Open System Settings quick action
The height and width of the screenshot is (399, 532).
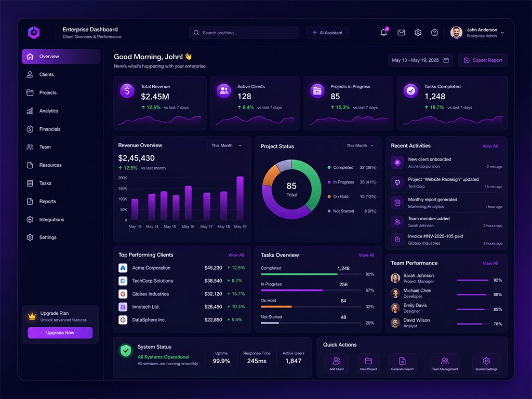486,363
